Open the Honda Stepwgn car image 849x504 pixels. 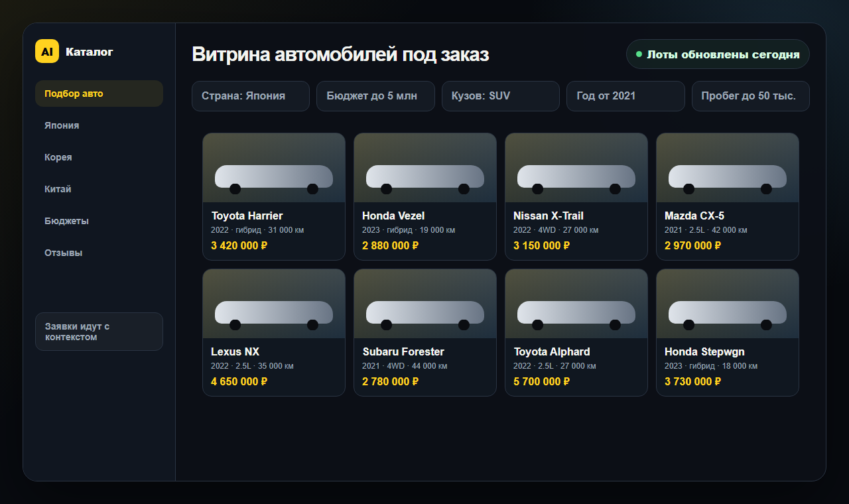728,304
